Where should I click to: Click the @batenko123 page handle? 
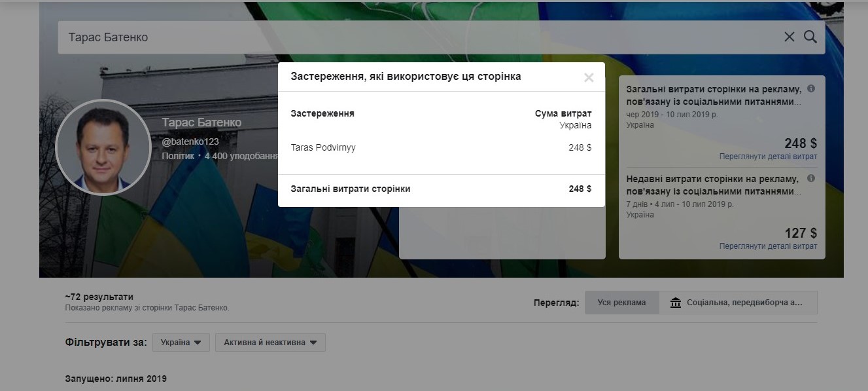click(x=190, y=141)
